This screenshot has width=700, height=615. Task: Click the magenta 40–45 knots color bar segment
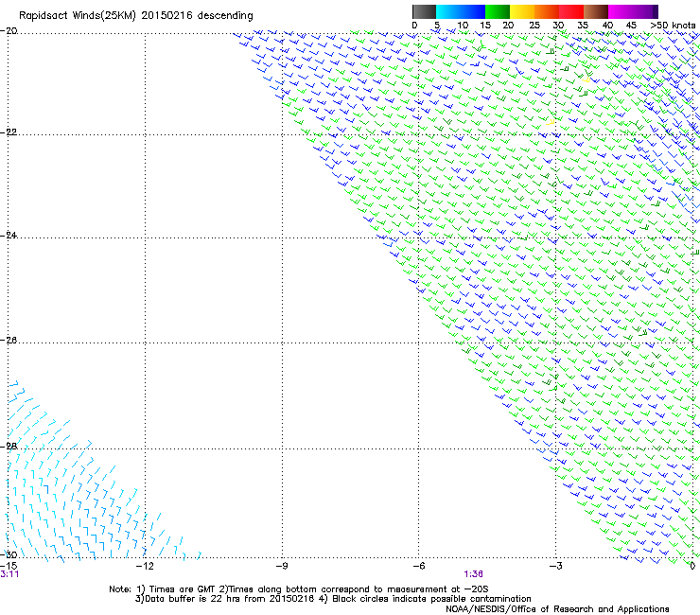(x=621, y=11)
